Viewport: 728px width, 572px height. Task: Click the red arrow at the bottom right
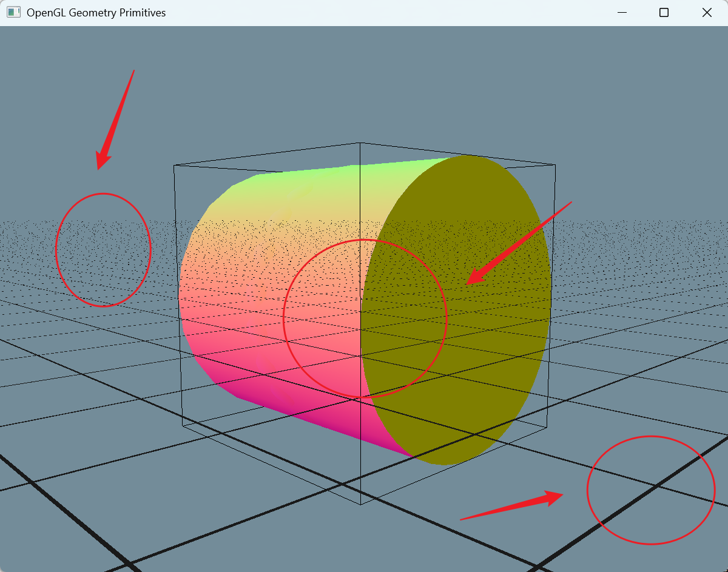[516, 506]
